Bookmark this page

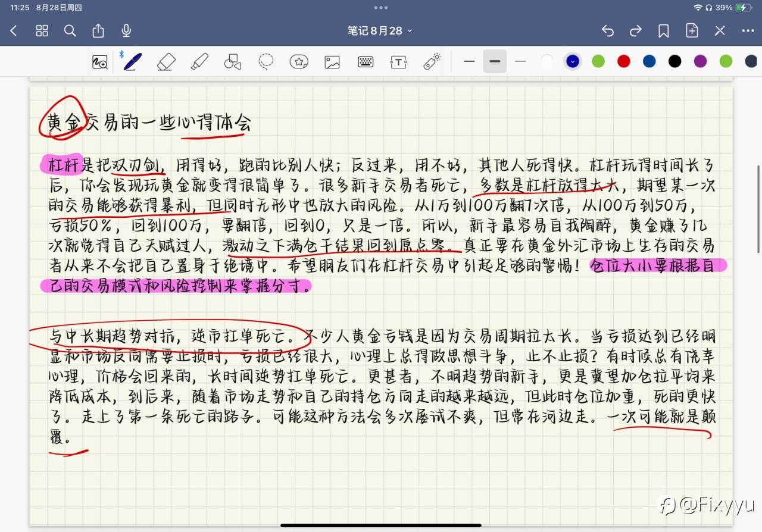(664, 31)
